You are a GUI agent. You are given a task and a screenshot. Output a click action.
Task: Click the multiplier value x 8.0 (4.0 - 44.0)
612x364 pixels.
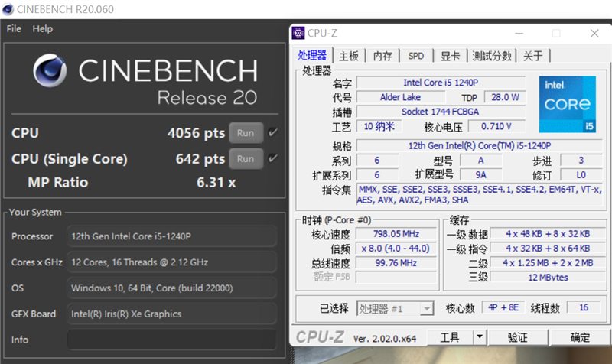click(396, 249)
